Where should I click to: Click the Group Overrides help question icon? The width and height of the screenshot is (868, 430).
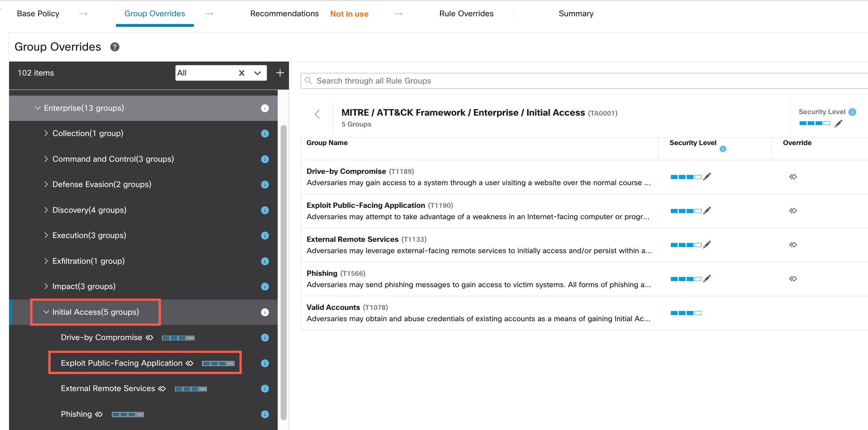point(115,47)
